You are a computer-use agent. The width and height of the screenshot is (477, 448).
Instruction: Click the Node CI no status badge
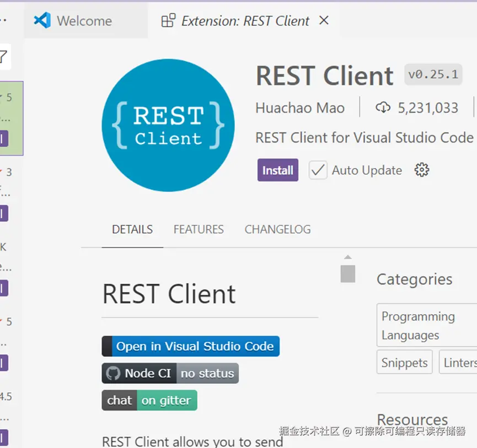click(x=170, y=373)
